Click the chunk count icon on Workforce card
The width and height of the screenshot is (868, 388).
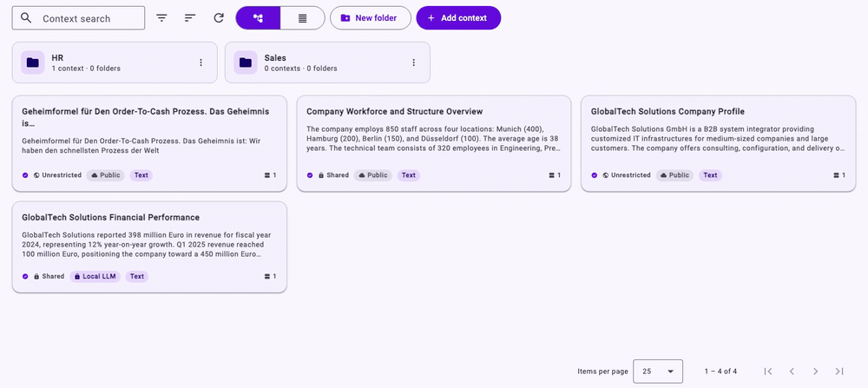[551, 175]
